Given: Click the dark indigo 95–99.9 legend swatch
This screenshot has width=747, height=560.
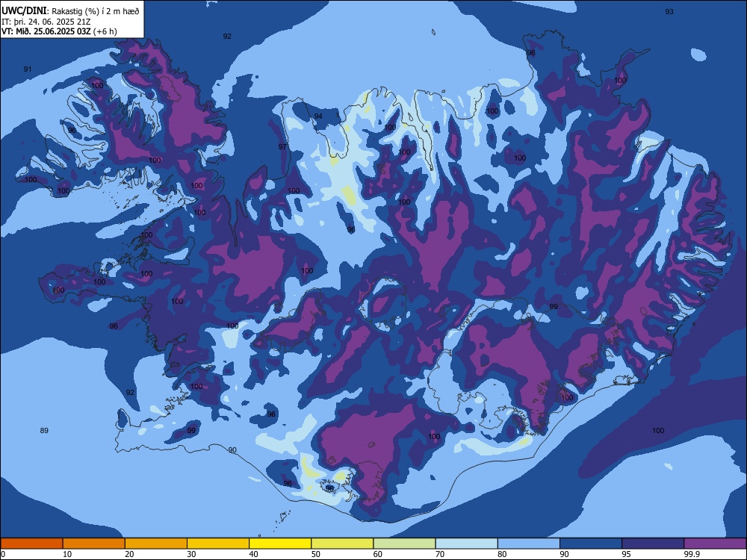Looking at the screenshot, I should (x=653, y=544).
